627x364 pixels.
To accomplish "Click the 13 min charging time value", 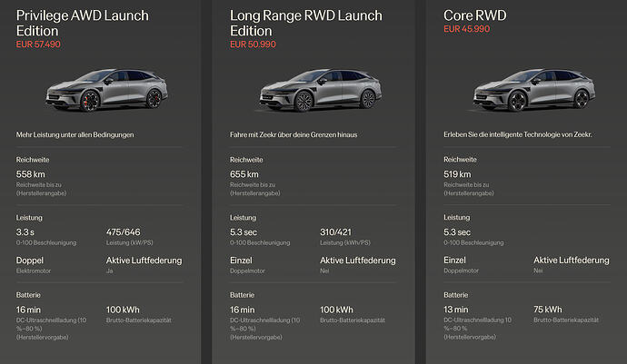I will point(459,309).
